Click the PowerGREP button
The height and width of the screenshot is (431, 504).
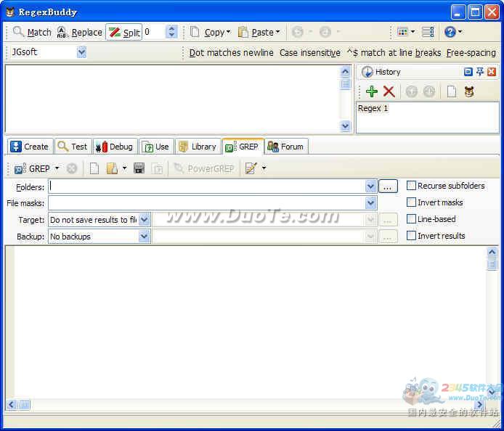point(204,168)
